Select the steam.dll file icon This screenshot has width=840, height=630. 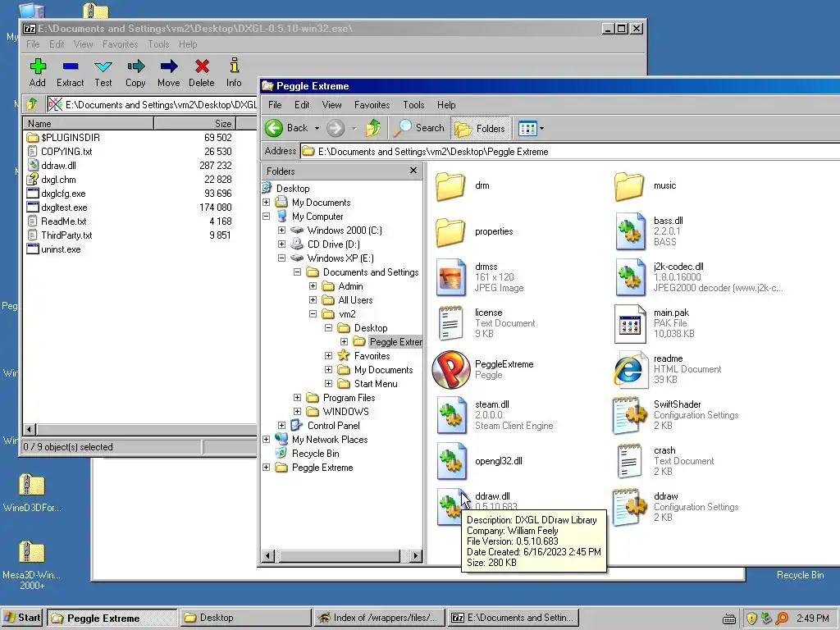pyautogui.click(x=452, y=415)
